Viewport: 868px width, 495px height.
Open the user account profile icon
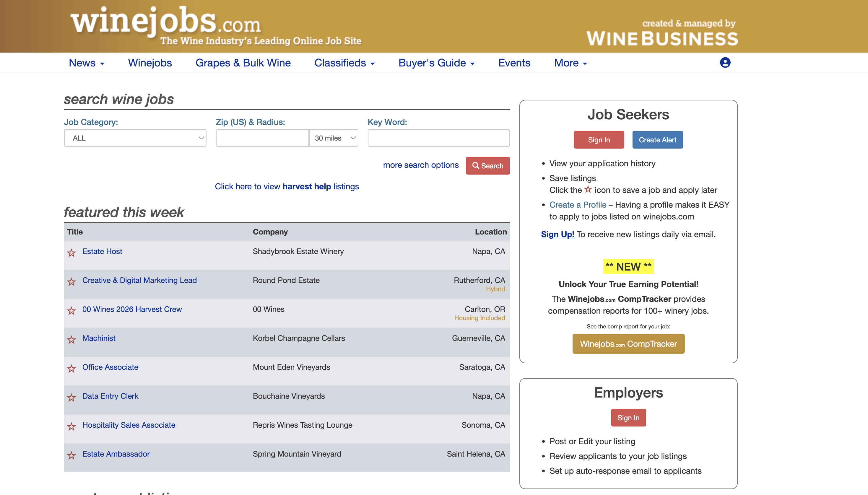725,63
